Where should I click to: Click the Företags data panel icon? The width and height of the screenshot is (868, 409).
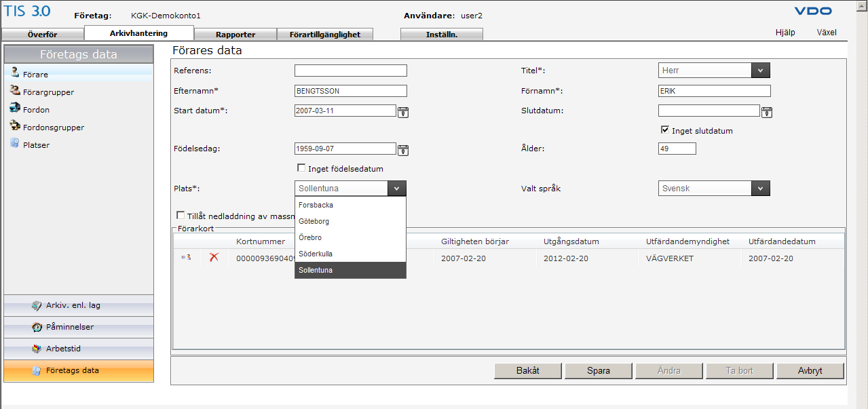(37, 370)
